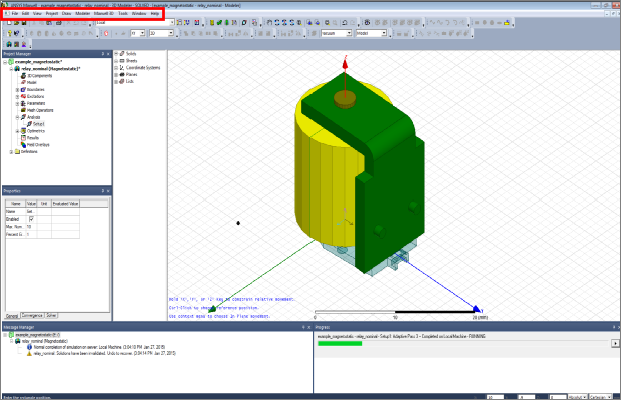Click the Open project folder icon

point(16,23)
